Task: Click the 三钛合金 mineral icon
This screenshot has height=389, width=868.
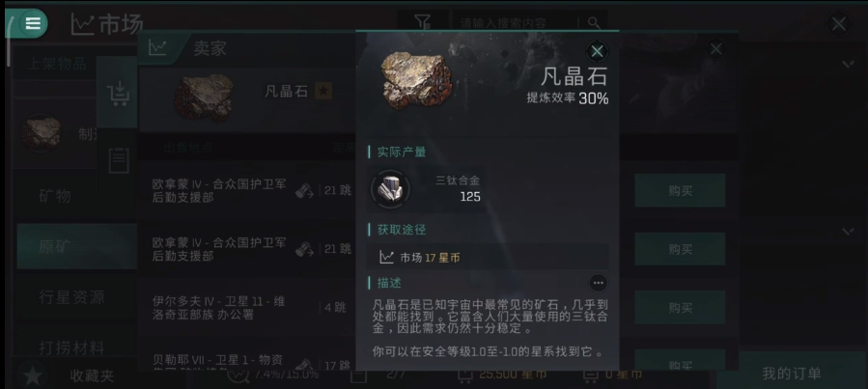Action: pos(390,189)
